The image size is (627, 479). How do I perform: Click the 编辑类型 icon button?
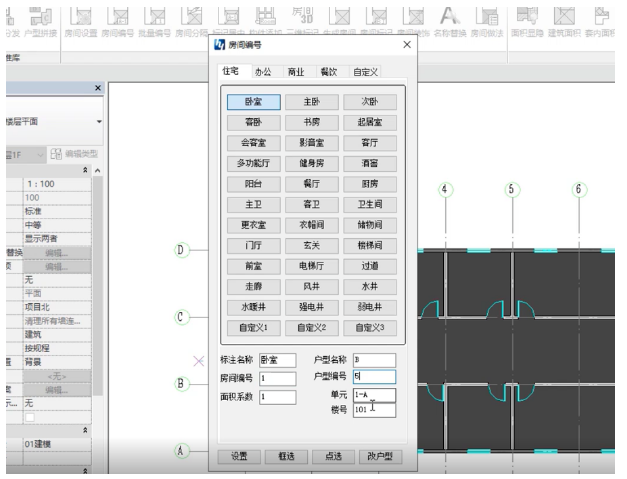point(74,154)
